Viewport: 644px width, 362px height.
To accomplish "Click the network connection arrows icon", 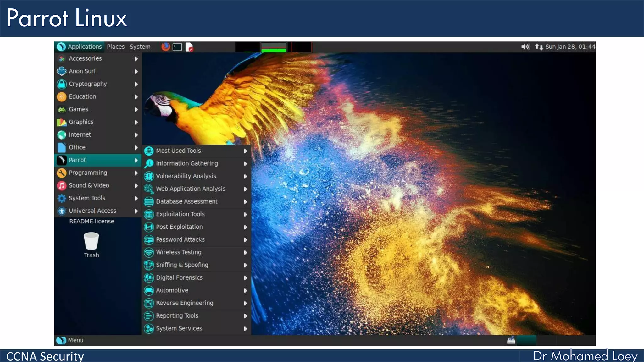I will [x=539, y=47].
